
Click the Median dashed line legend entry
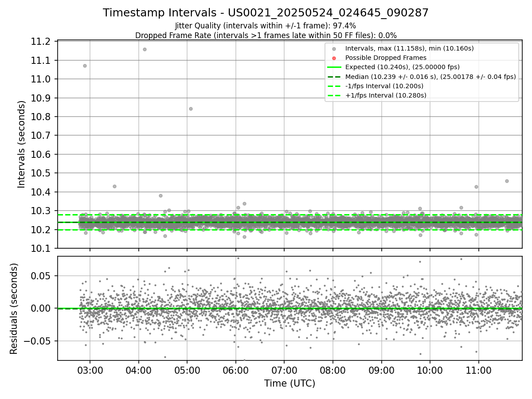click(422, 77)
